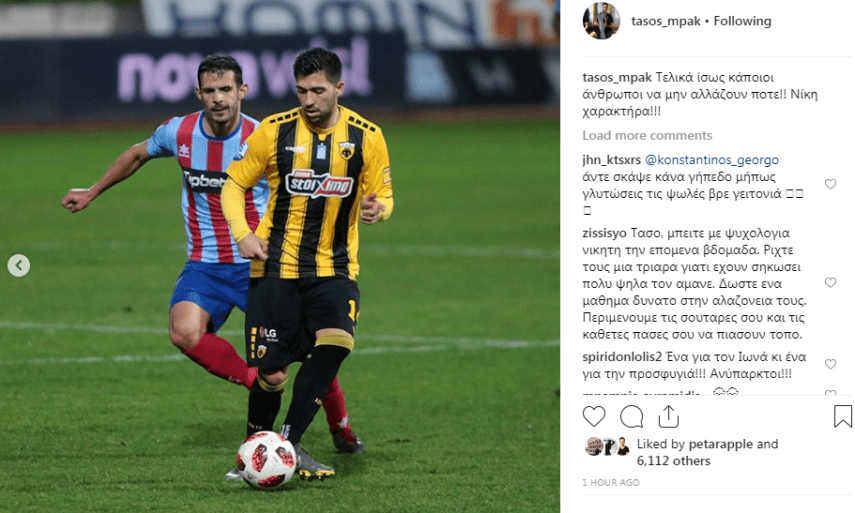Open the @konstantinos_georgo mention
Viewport: 855px width, 513px height.
712,160
